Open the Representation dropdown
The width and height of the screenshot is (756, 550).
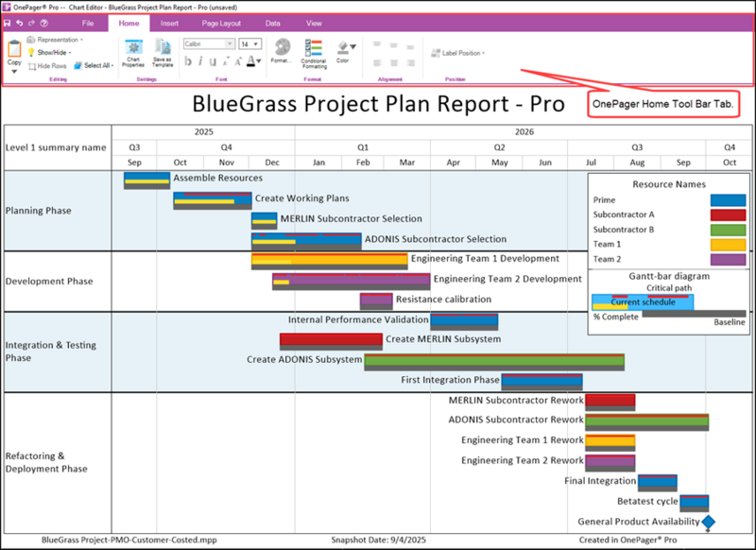55,40
